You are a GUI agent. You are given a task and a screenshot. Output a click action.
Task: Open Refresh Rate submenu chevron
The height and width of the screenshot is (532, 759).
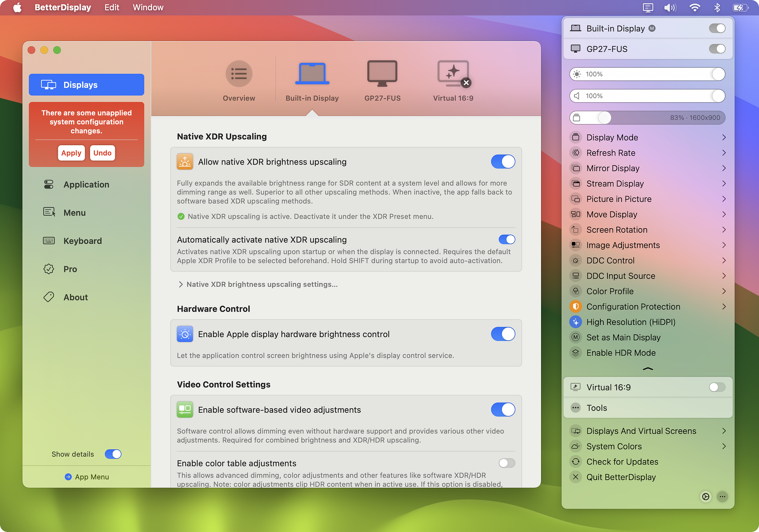[x=724, y=153]
